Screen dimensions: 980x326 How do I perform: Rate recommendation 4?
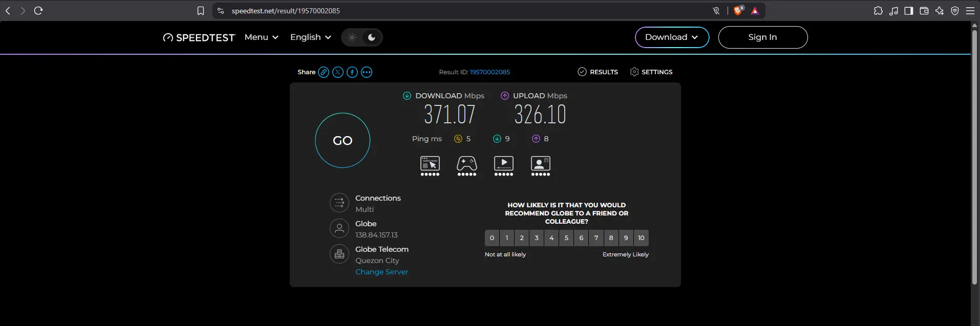551,238
